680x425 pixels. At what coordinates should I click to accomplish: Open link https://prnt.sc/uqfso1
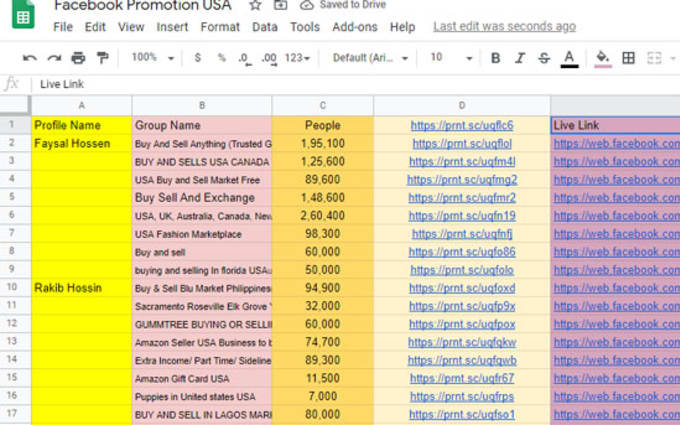click(462, 414)
